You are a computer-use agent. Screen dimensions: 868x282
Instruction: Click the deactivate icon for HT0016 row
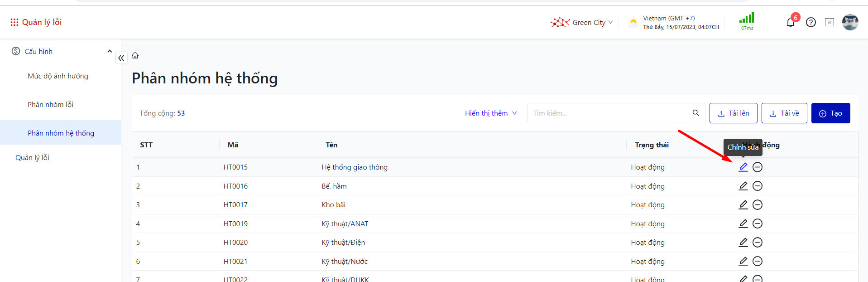(x=758, y=186)
